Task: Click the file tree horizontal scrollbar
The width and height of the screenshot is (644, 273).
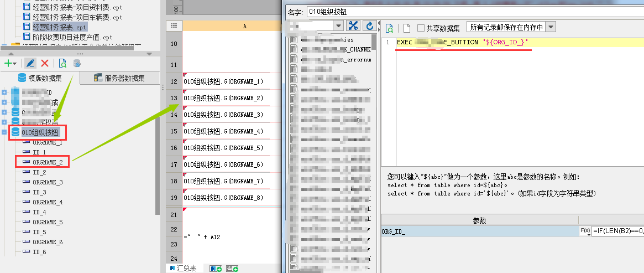Action: click(x=67, y=48)
